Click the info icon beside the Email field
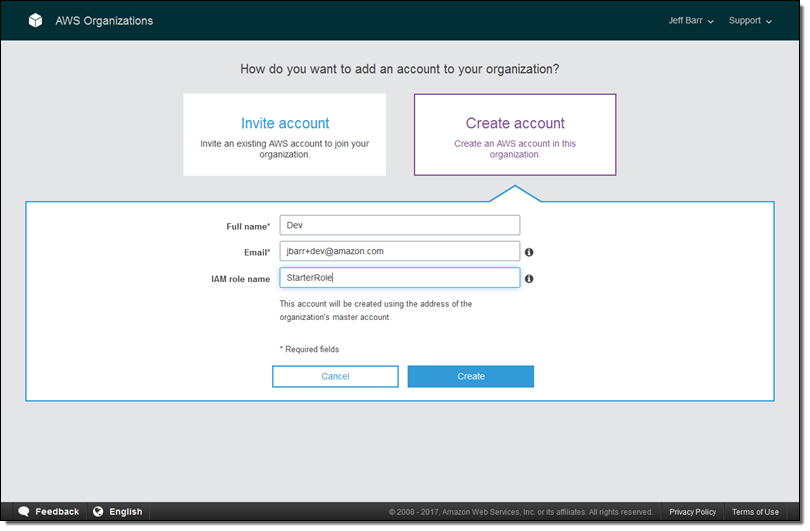The height and width of the screenshot is (531, 810). pyautogui.click(x=529, y=253)
